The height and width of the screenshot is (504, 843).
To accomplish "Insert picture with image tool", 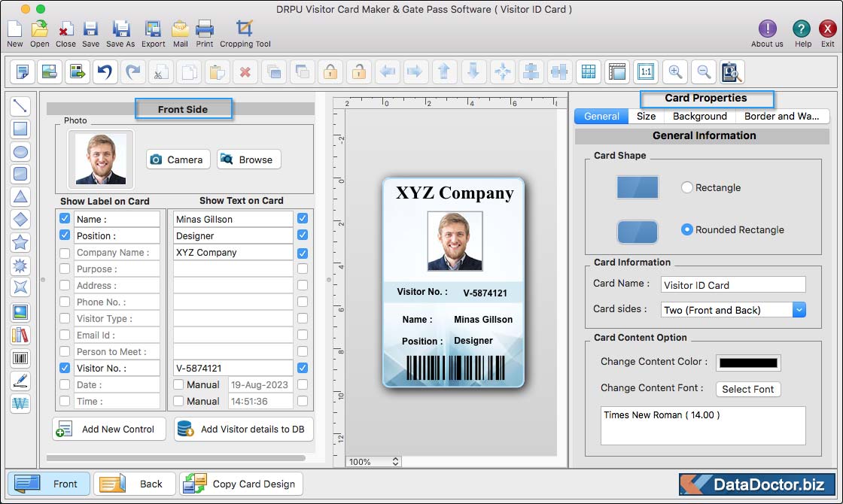I will (x=20, y=312).
